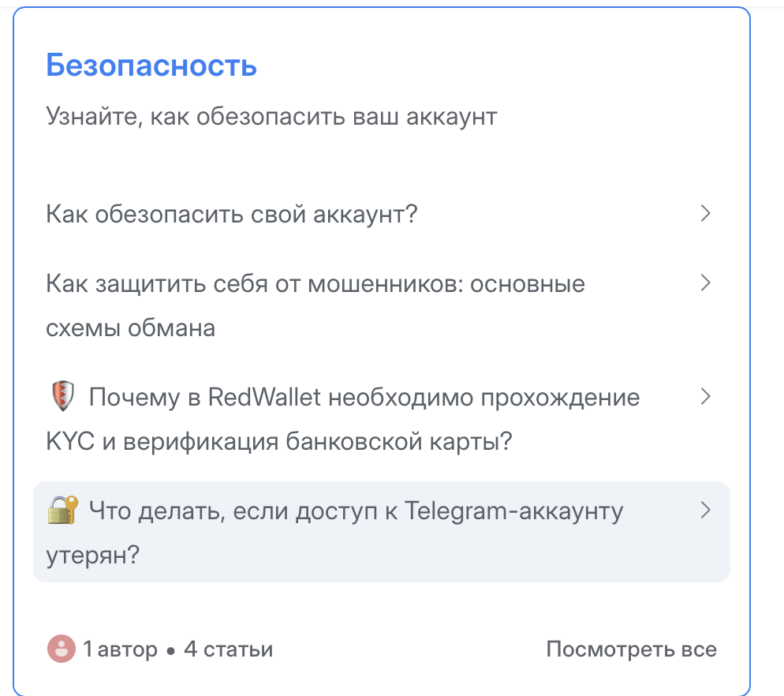Click «Посмотреть все» link
The width and height of the screenshot is (784, 696).
coord(631,649)
